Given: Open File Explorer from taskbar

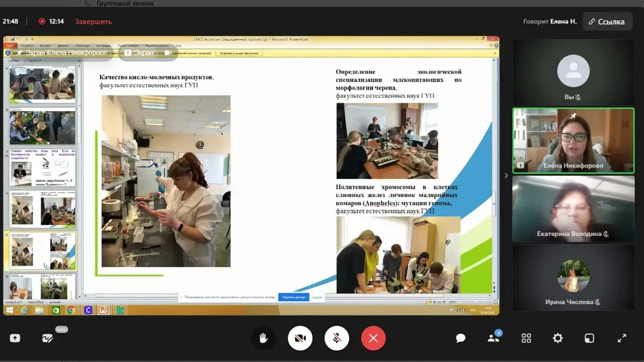Looking at the screenshot, I should [40, 310].
